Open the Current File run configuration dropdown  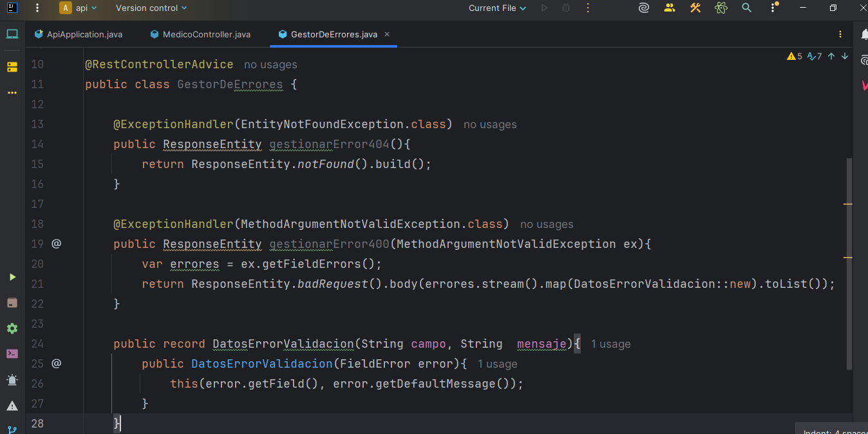(497, 8)
